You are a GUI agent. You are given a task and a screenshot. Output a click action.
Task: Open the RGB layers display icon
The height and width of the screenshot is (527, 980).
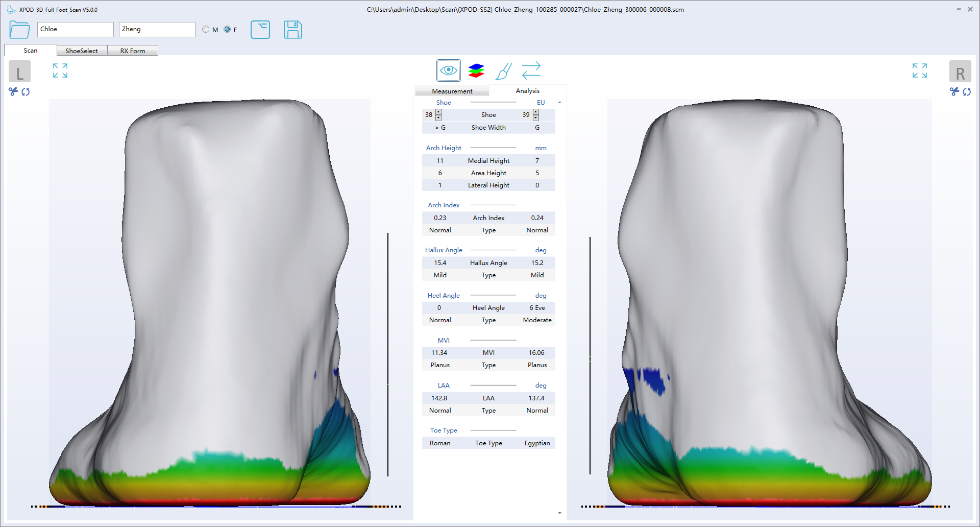476,70
